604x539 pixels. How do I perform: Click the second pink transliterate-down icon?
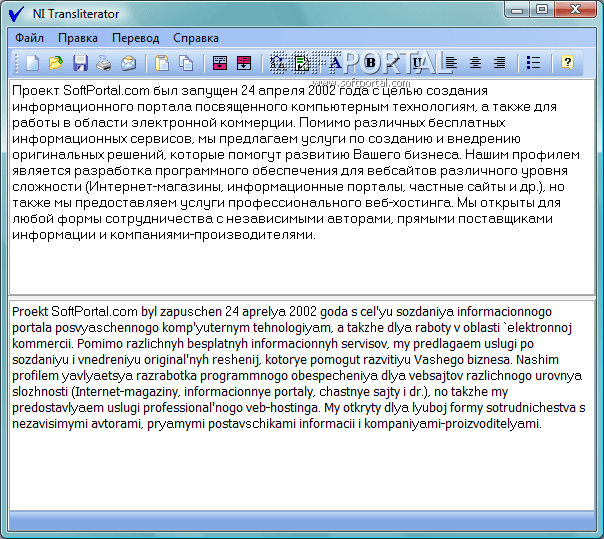click(x=244, y=63)
